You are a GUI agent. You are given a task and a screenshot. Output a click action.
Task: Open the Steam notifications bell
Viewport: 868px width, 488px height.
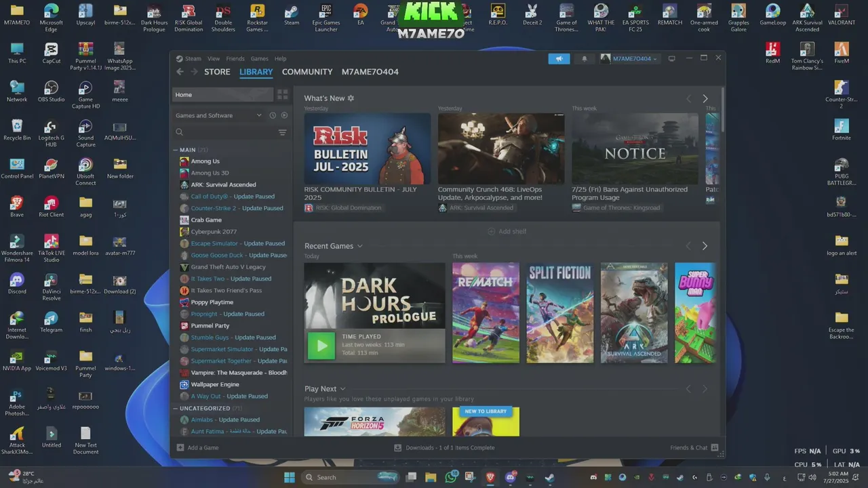[585, 58]
